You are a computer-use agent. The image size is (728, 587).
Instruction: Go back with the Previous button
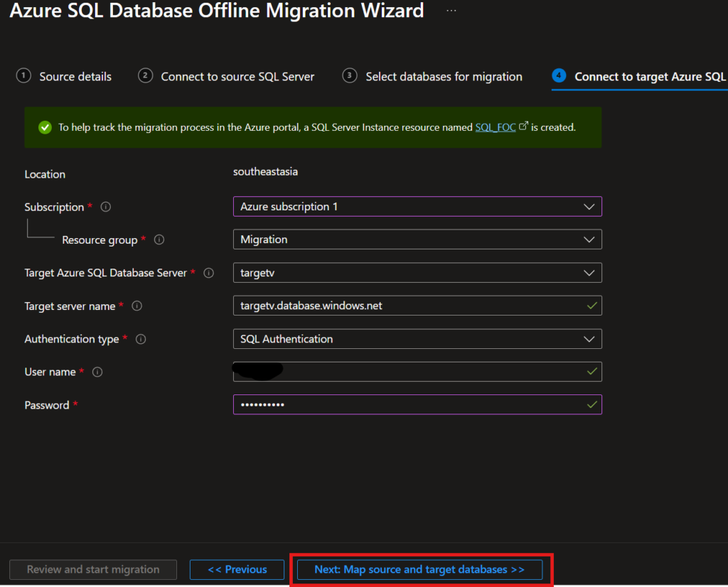coord(237,570)
